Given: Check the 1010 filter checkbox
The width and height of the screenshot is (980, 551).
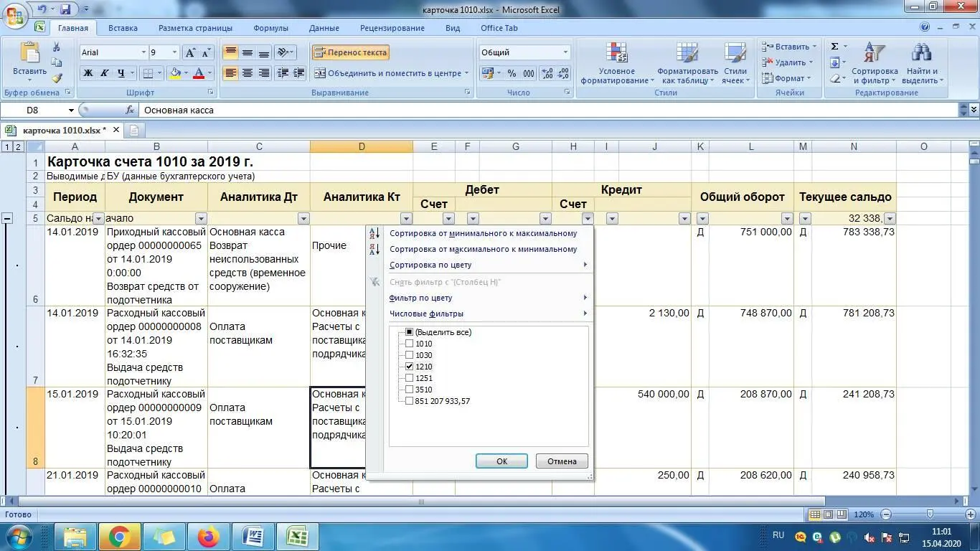Looking at the screenshot, I should [410, 344].
